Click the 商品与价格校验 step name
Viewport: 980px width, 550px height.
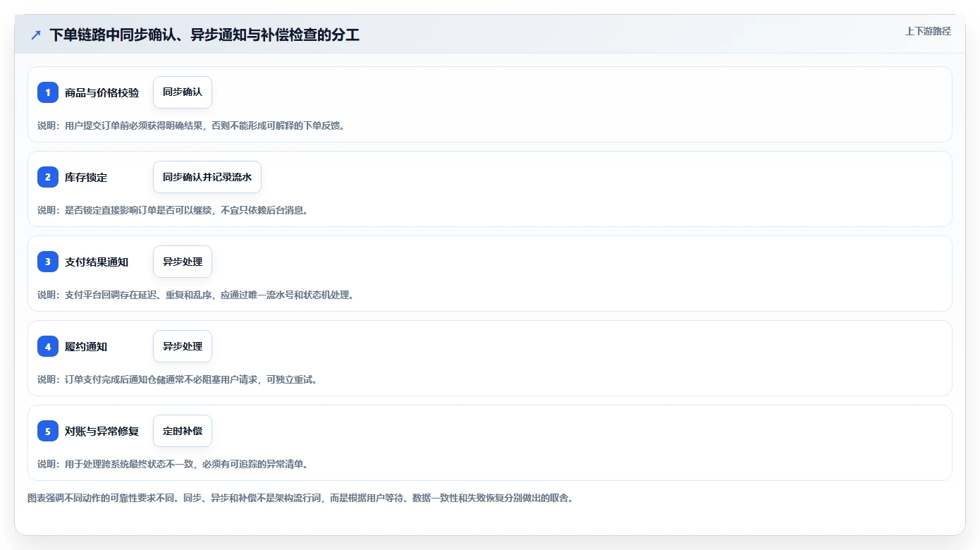pos(102,92)
